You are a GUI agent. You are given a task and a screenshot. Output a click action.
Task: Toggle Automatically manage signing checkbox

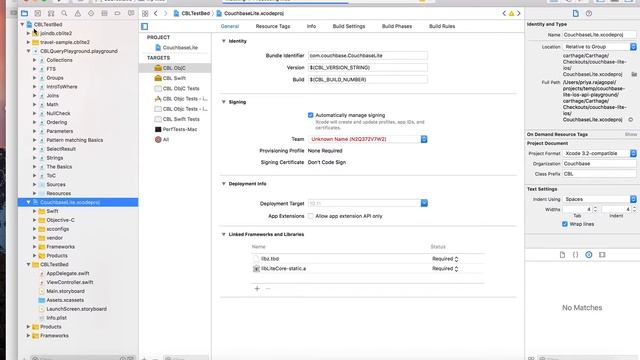[x=311, y=115]
